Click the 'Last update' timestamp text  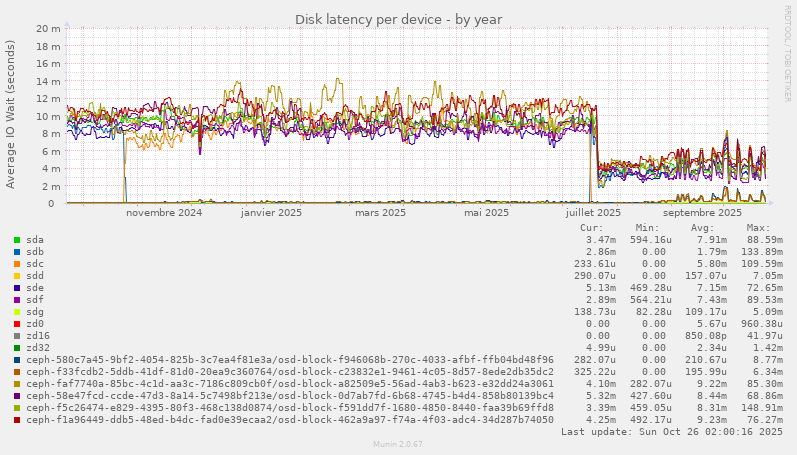672,432
